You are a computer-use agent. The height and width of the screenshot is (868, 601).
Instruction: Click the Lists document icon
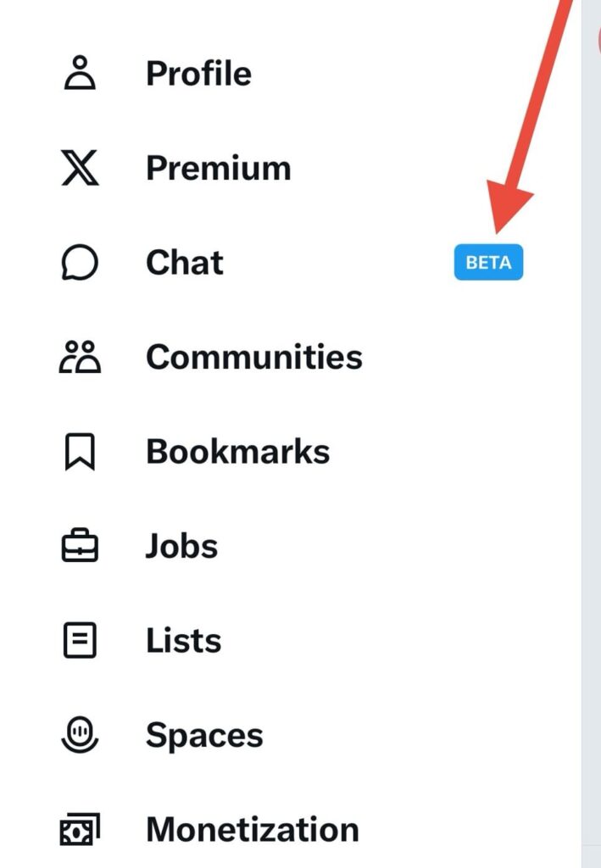[81, 641]
